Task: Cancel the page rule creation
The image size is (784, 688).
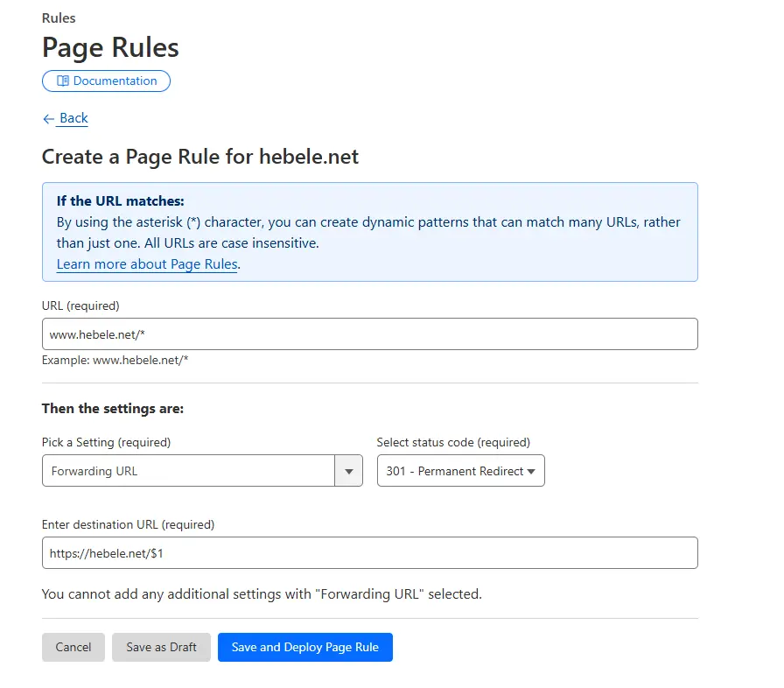Action: point(73,647)
